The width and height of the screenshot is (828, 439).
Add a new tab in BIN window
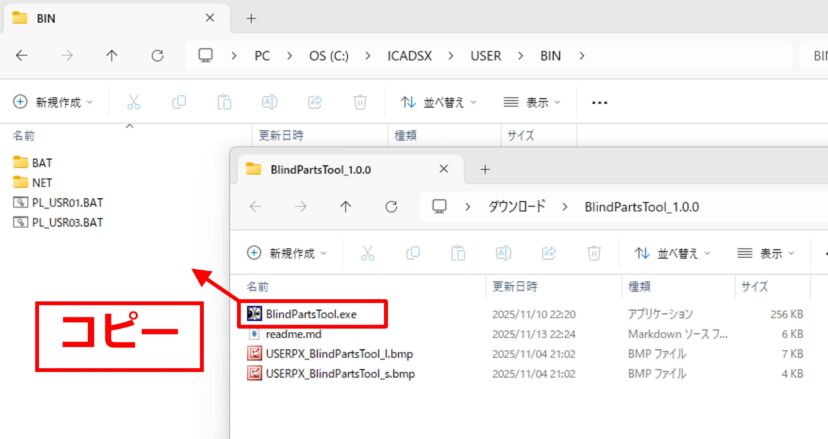[x=251, y=18]
